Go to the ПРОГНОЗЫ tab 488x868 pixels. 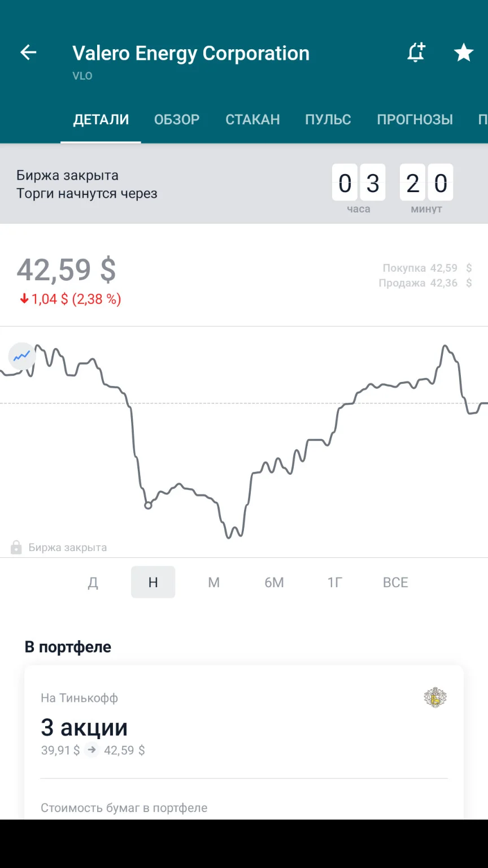click(415, 120)
